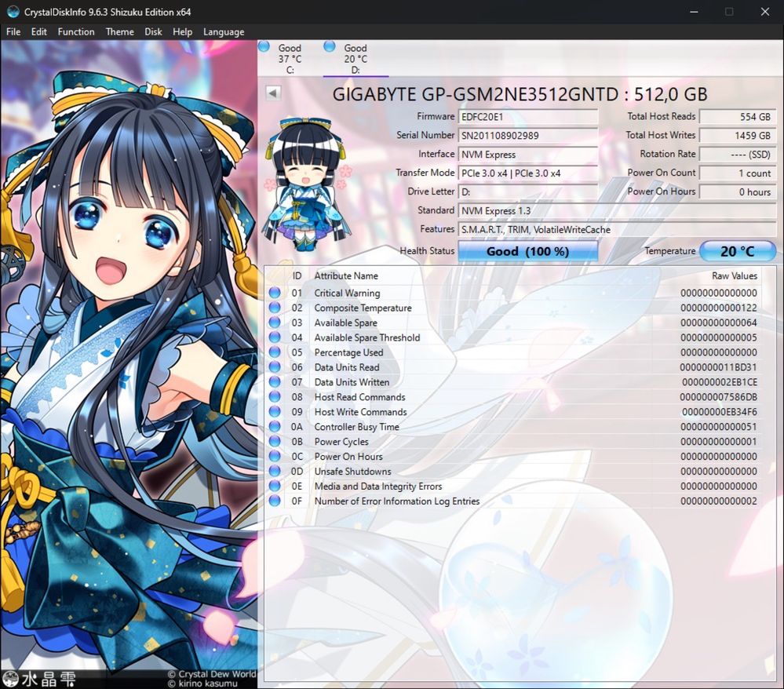
Task: Click the Raw Values column header
Action: click(x=735, y=275)
